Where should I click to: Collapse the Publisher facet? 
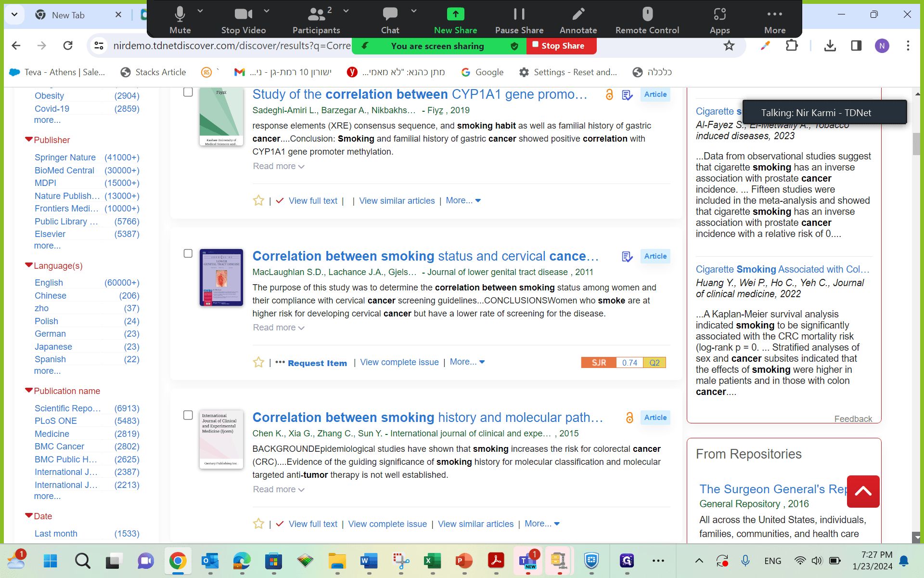click(x=29, y=140)
